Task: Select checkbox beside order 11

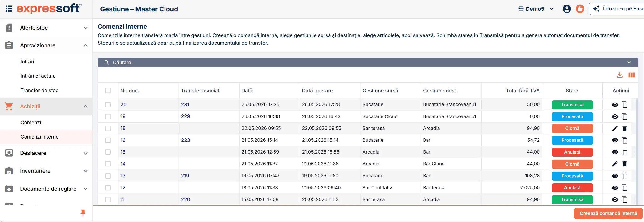Action: point(108,199)
